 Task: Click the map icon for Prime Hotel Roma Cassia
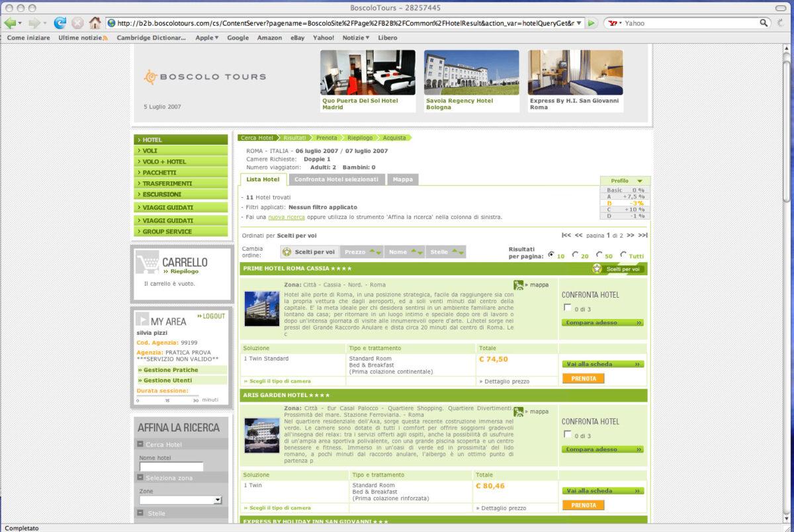point(519,285)
